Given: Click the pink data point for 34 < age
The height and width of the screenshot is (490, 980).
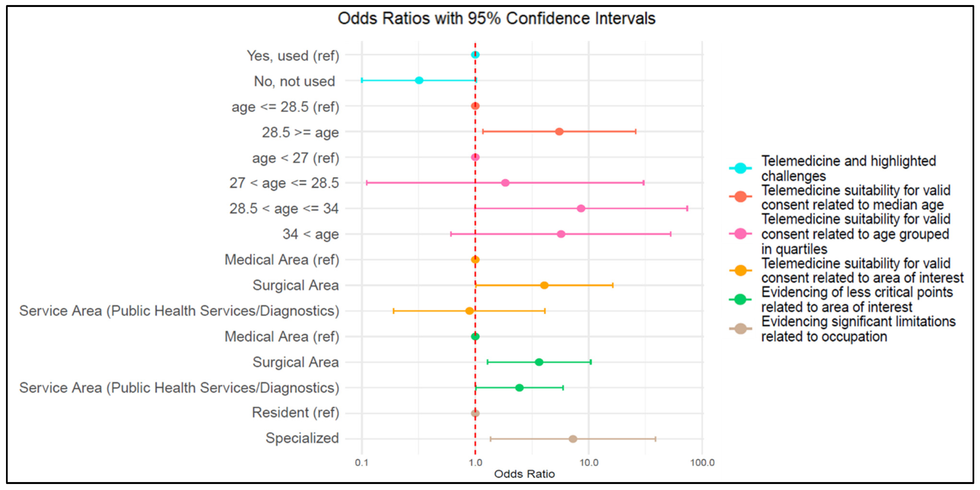Looking at the screenshot, I should coord(561,234).
